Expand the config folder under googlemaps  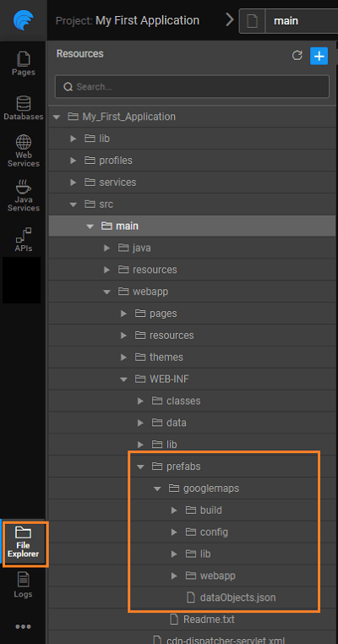point(174,532)
